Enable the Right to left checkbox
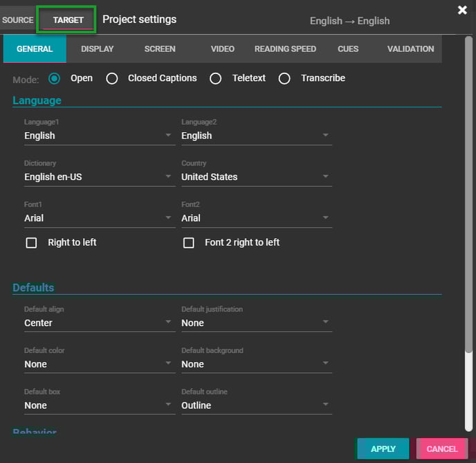Viewport: 476px width, 463px height. click(31, 243)
